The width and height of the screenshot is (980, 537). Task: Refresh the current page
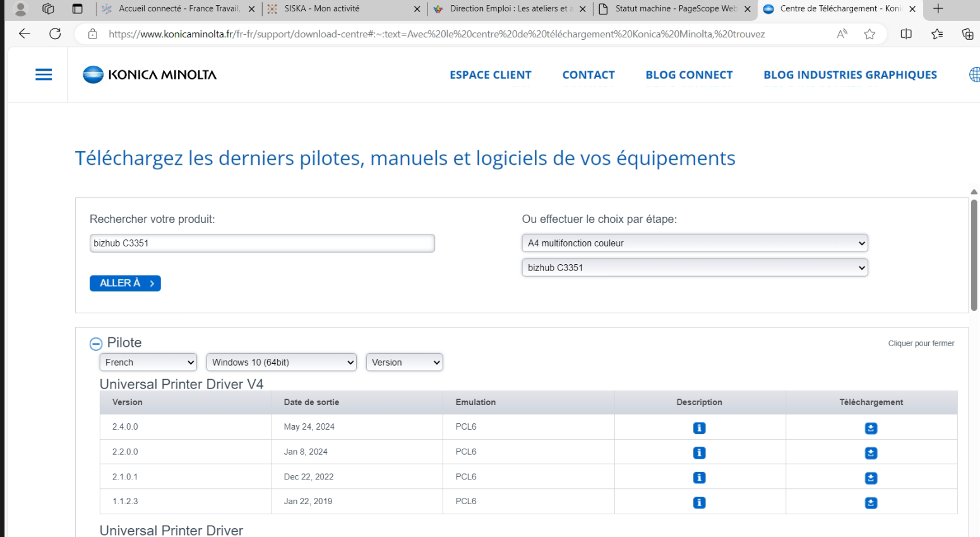[x=55, y=34]
